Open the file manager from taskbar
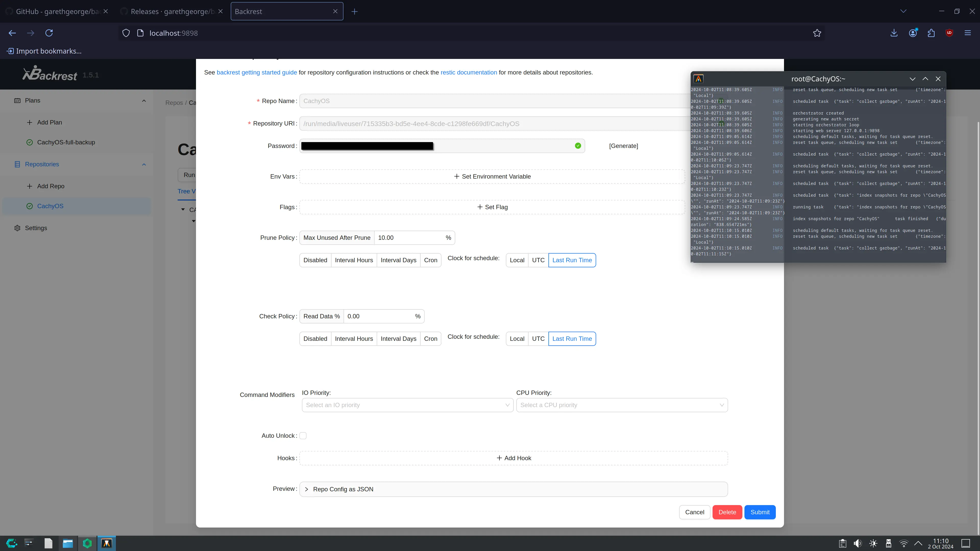980x551 pixels. 68,543
